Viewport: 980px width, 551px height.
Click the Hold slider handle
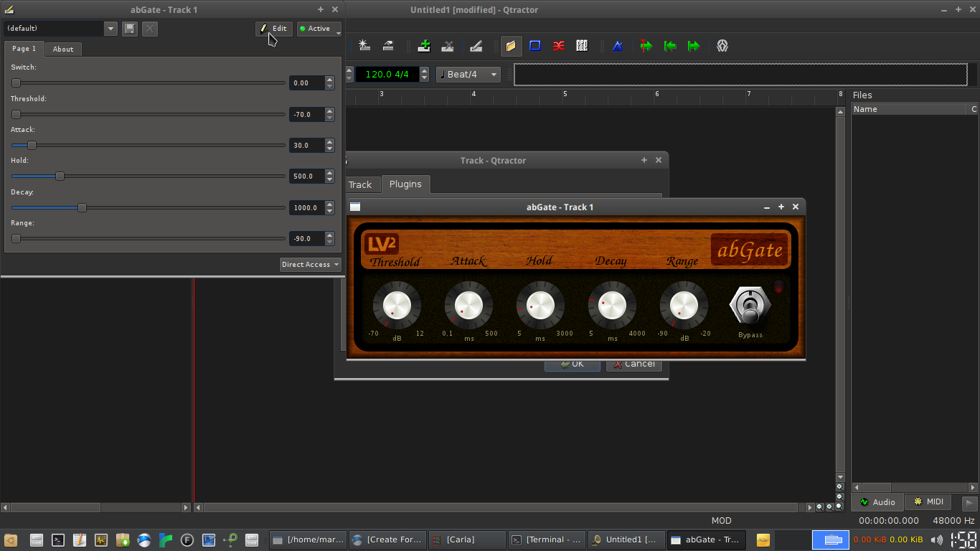[x=60, y=176]
